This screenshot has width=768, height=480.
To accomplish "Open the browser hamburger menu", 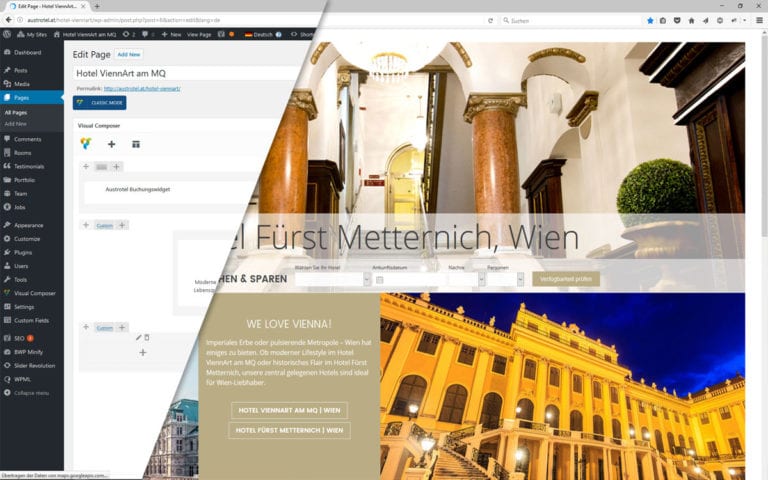I will click(x=759, y=21).
